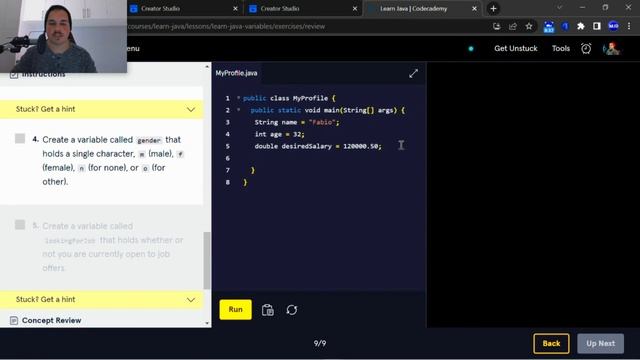Image resolution: width=640 pixels, height=360 pixels.
Task: Open the user profile avatar
Action: (611, 49)
